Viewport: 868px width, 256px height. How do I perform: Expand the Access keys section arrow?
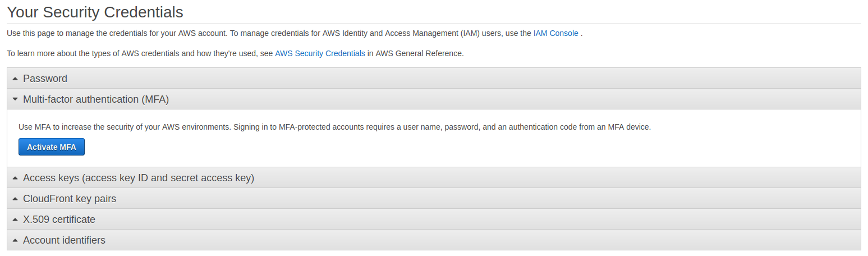[x=15, y=178]
